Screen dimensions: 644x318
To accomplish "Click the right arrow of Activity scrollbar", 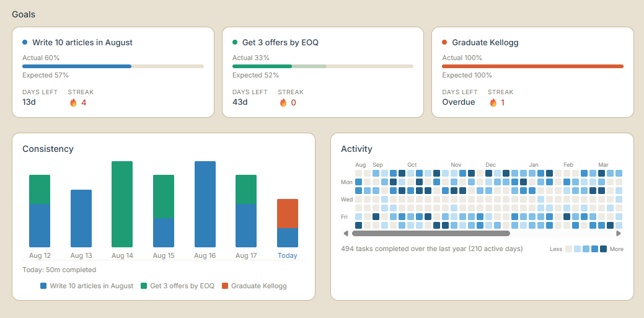I will coord(619,233).
